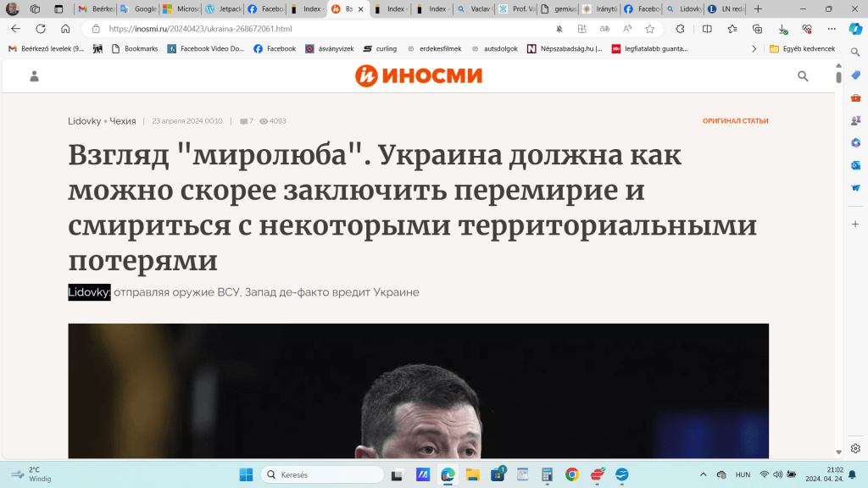Open browser extensions puzzle icon
The height and width of the screenshot is (488, 868).
point(680,29)
